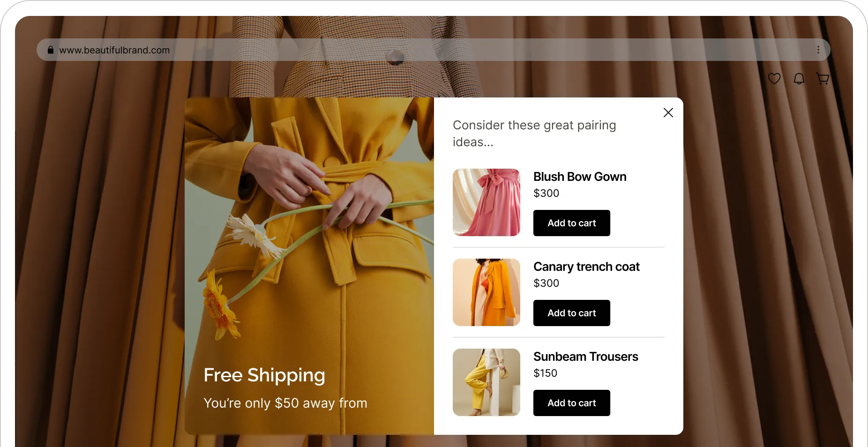868x447 pixels.
Task: Click the Blush Bow Gown title
Action: point(580,177)
